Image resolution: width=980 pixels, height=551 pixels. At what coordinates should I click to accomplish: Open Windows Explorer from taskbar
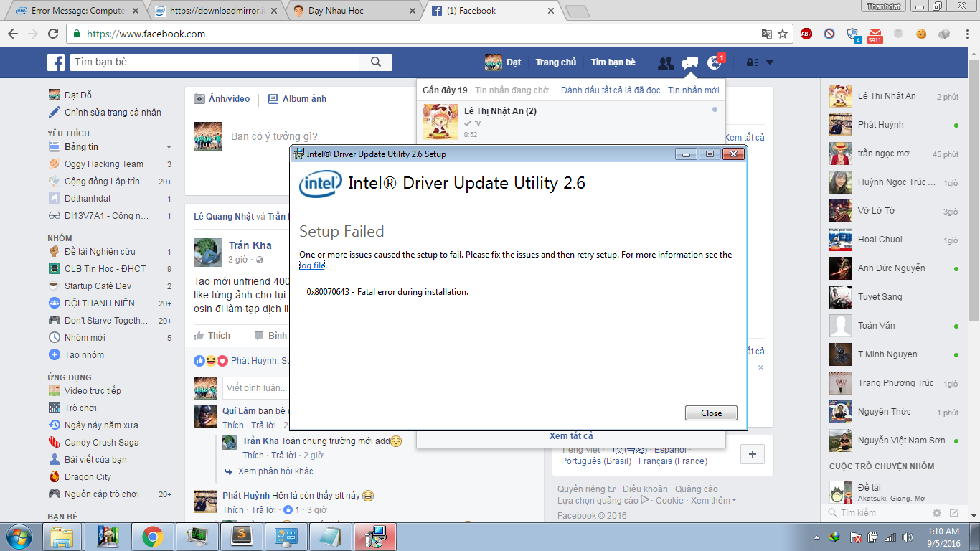point(61,537)
